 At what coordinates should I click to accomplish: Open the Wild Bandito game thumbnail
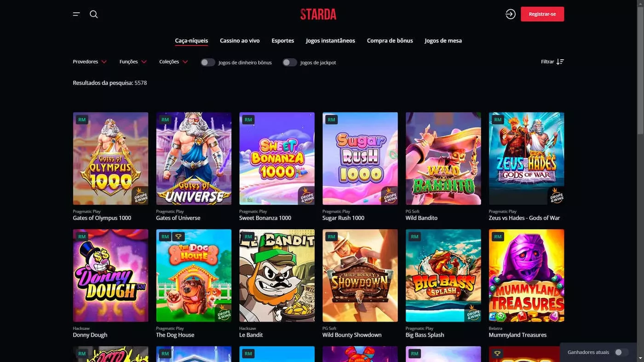443,158
